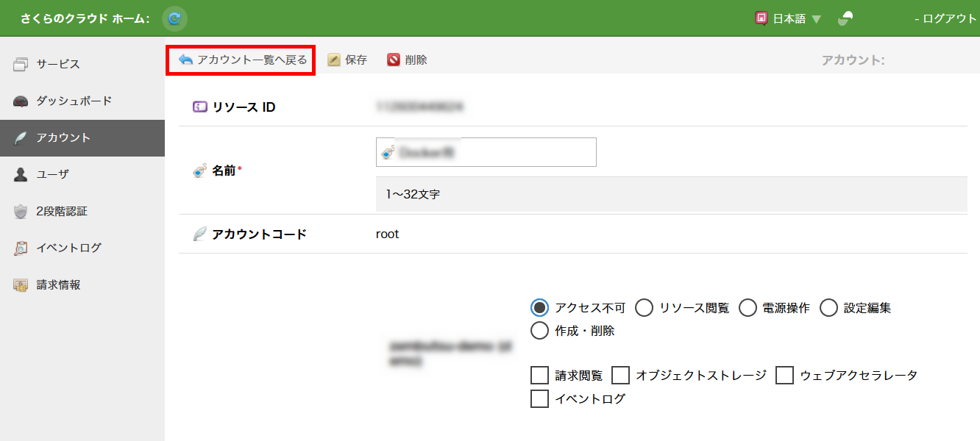Click the 保存 save button
Image resolution: width=980 pixels, height=441 pixels.
coord(347,60)
